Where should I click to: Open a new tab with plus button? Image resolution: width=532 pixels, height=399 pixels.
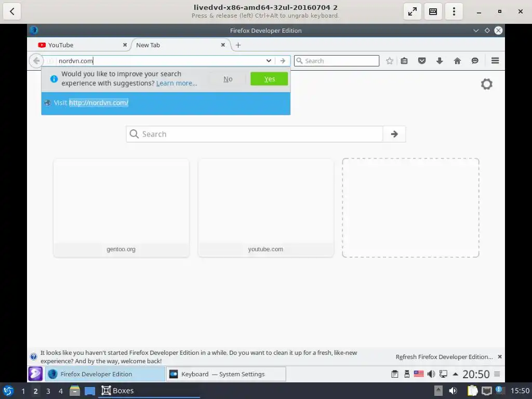pyautogui.click(x=238, y=45)
